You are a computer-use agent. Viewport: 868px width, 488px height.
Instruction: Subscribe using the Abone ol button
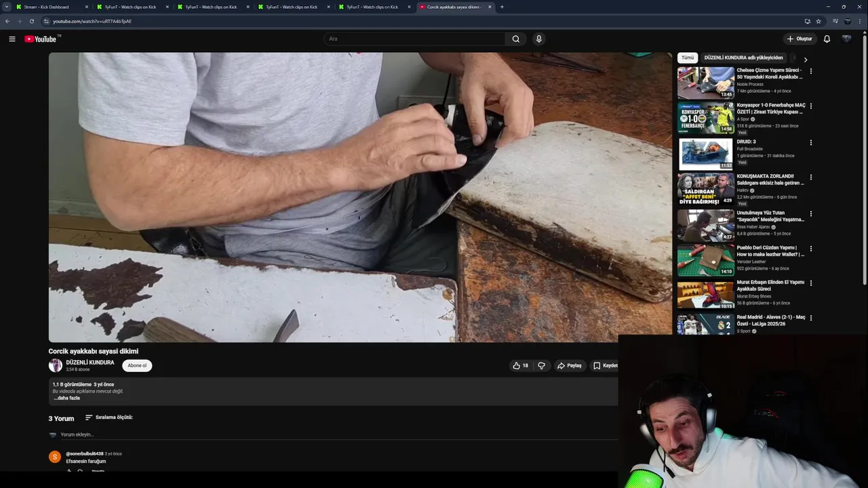137,365
